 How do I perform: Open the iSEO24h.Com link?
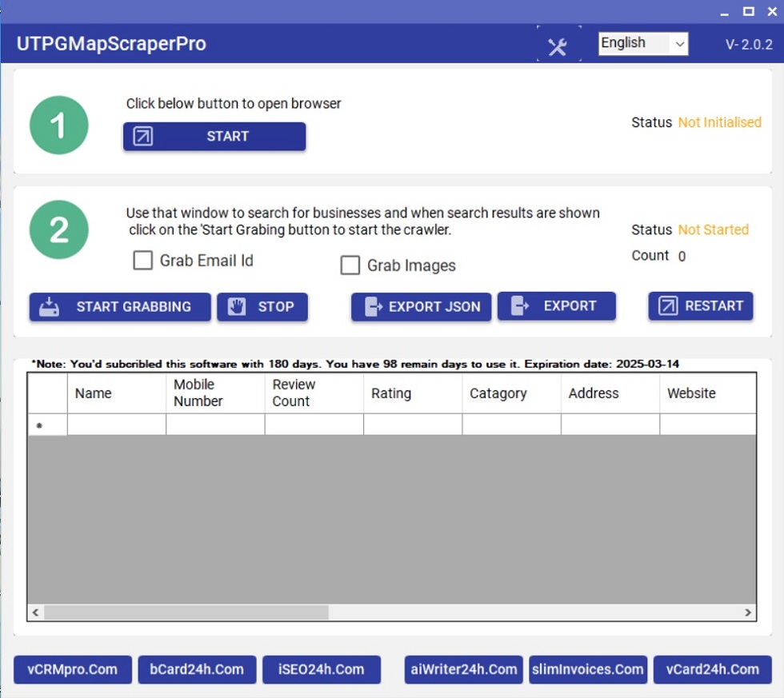pos(322,670)
